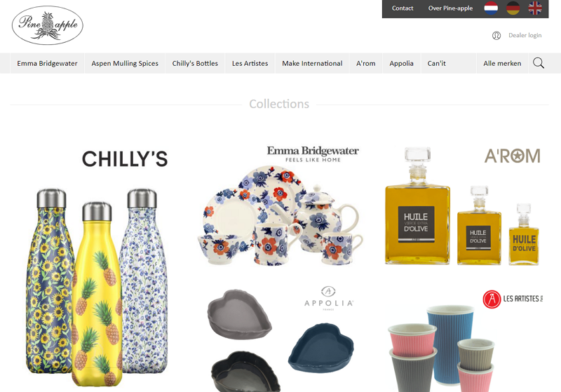Click the dealer login user icon
The width and height of the screenshot is (561, 392).
coord(496,35)
